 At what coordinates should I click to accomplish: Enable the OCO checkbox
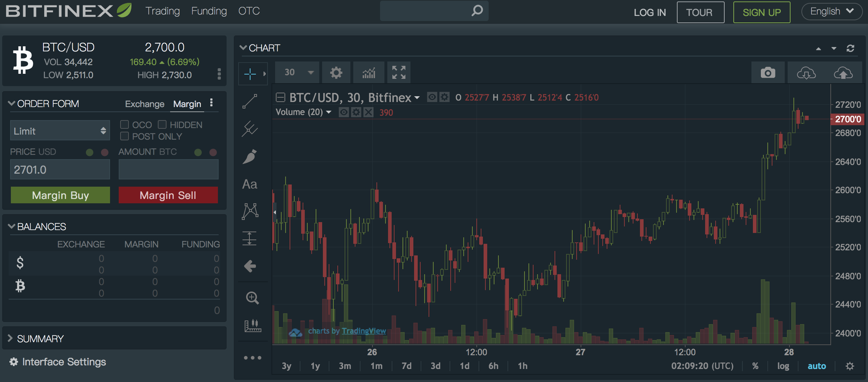point(125,125)
